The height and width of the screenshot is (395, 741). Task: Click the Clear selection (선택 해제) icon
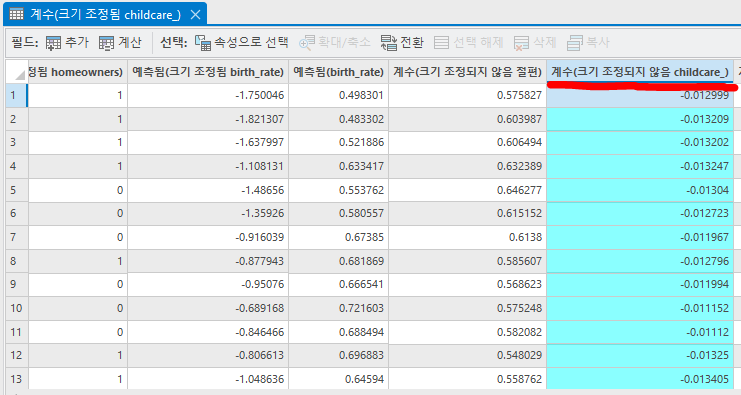click(x=441, y=43)
